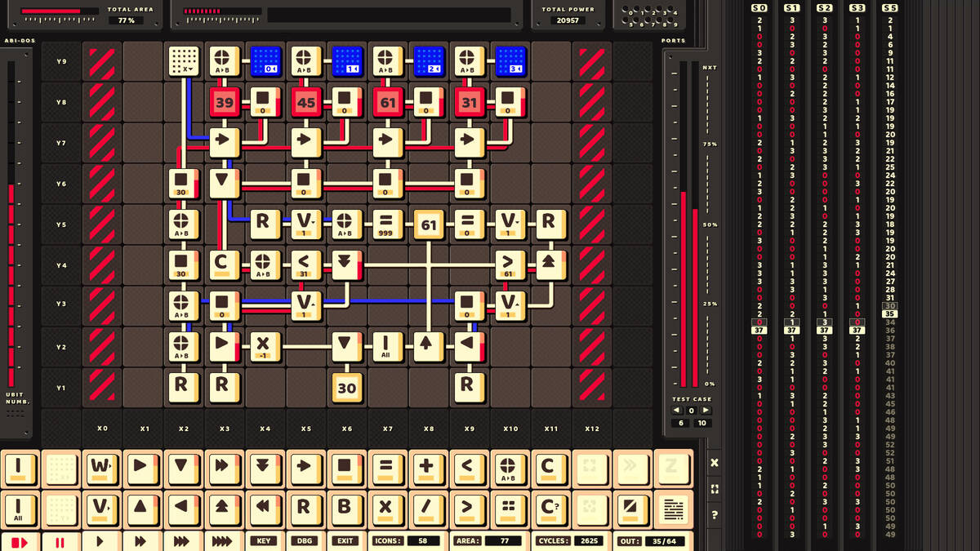The height and width of the screenshot is (551, 980).
Task: Choose the R tile from palette
Action: (x=304, y=509)
